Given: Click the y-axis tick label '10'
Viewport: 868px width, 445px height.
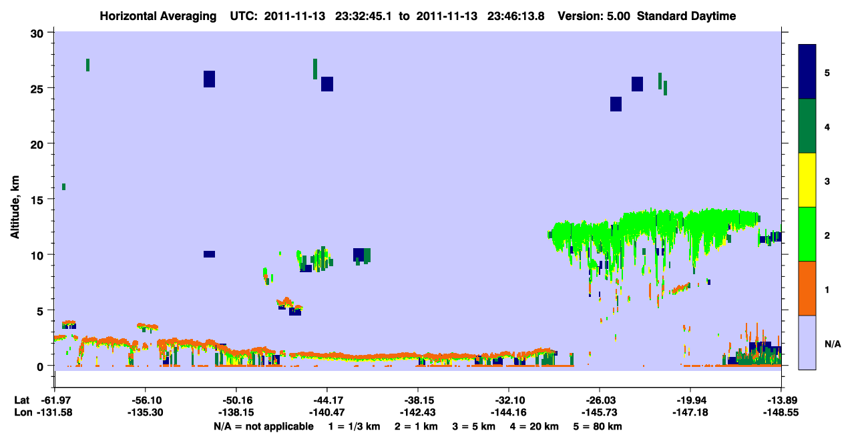Looking at the screenshot, I should tap(39, 255).
